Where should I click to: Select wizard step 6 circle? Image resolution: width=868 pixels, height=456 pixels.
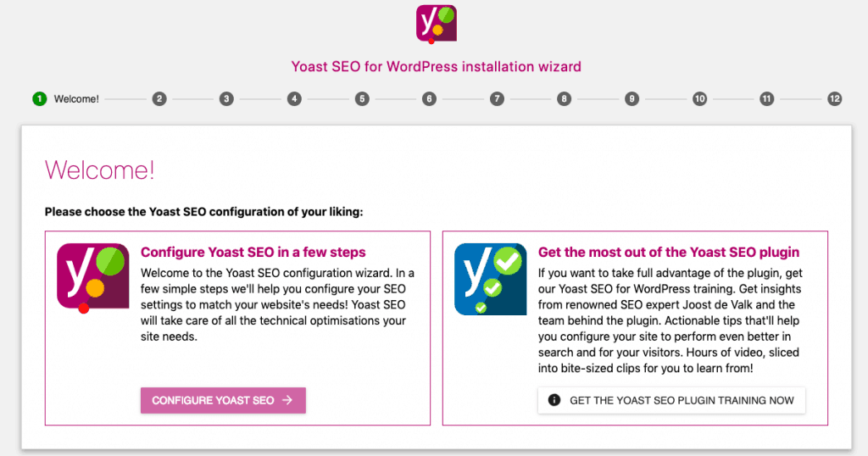pos(429,99)
